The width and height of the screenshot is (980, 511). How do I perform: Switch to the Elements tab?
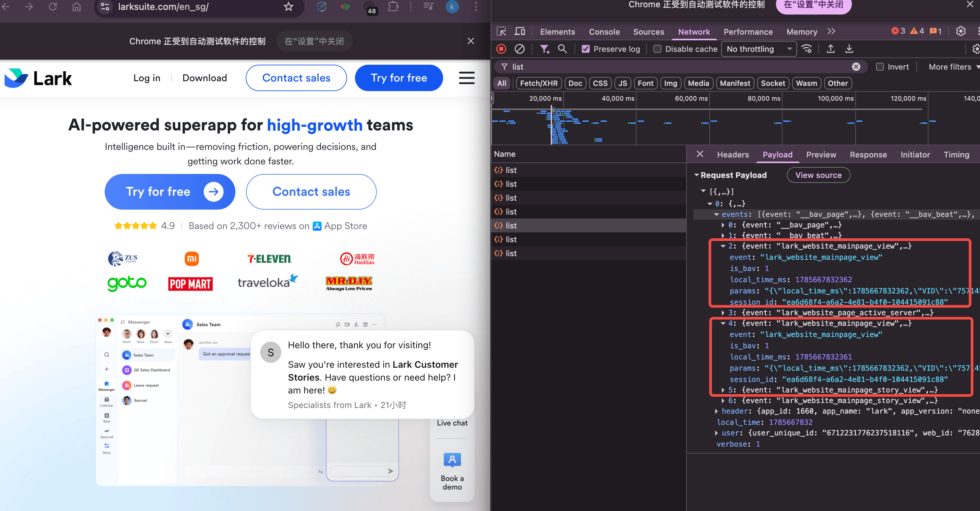click(x=557, y=32)
